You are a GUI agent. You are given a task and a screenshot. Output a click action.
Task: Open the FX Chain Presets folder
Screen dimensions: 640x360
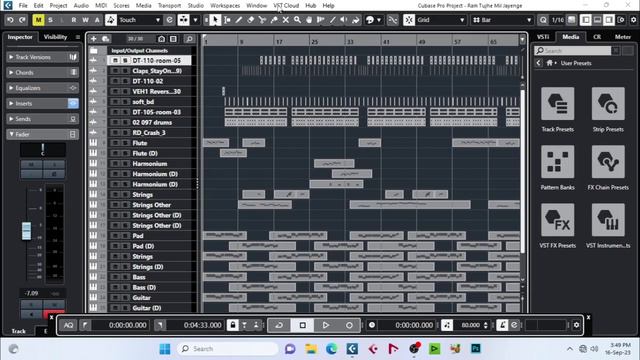click(x=608, y=162)
